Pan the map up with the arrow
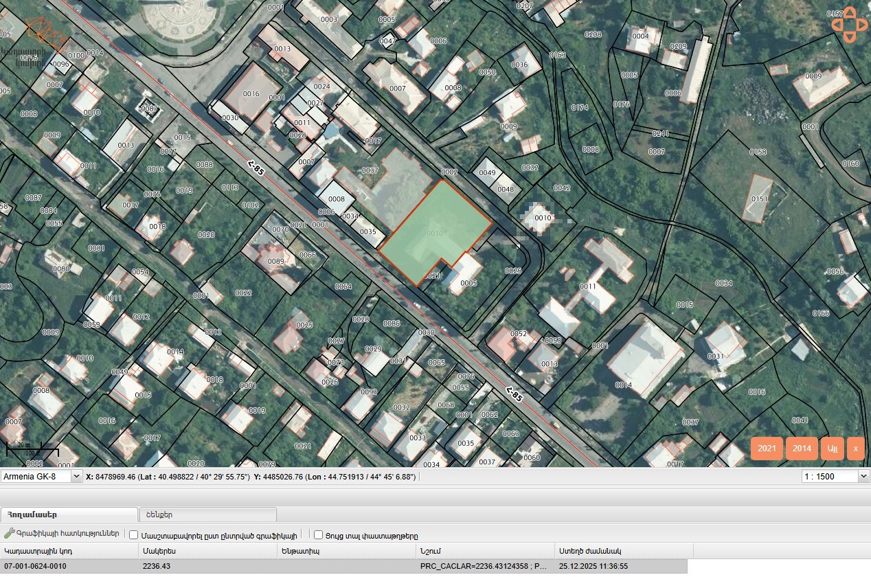 click(850, 12)
